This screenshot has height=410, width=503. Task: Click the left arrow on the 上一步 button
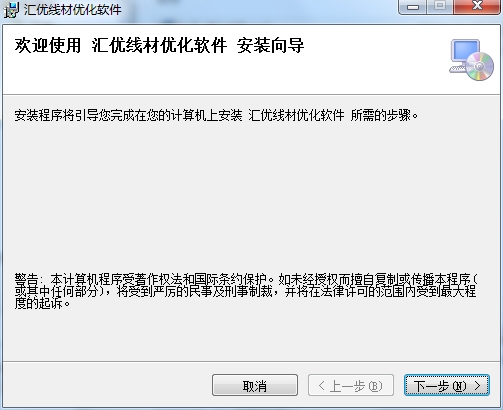click(321, 386)
